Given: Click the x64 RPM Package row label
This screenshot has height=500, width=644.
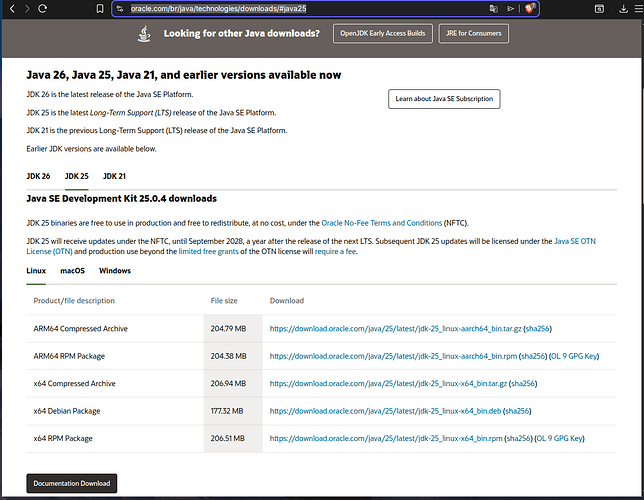Looking at the screenshot, I should click(63, 438).
